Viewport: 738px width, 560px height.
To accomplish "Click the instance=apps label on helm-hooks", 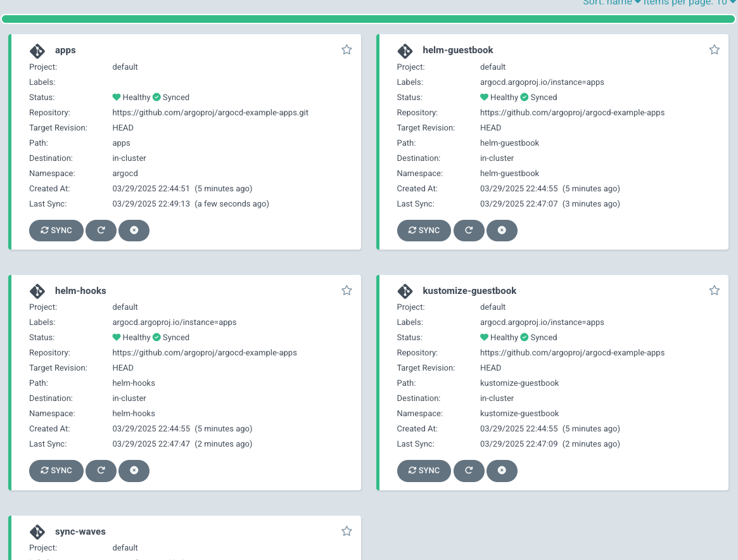I will [174, 322].
